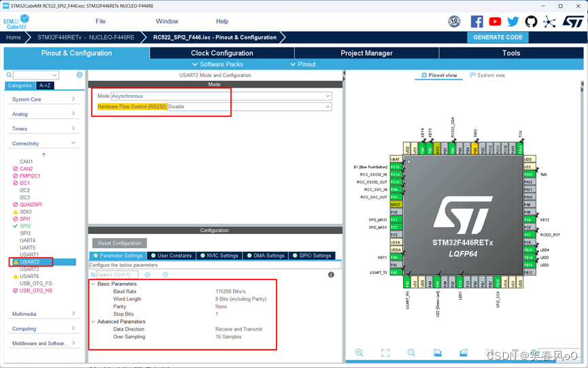Click the ST community network icon
Image resolution: width=588 pixels, height=368 pixels.
(549, 21)
